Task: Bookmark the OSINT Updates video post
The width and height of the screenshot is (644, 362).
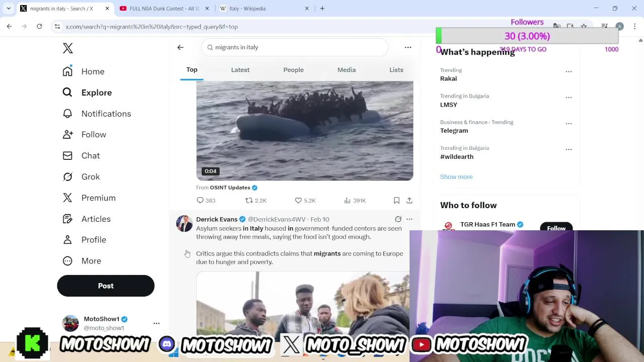Action: (396, 201)
